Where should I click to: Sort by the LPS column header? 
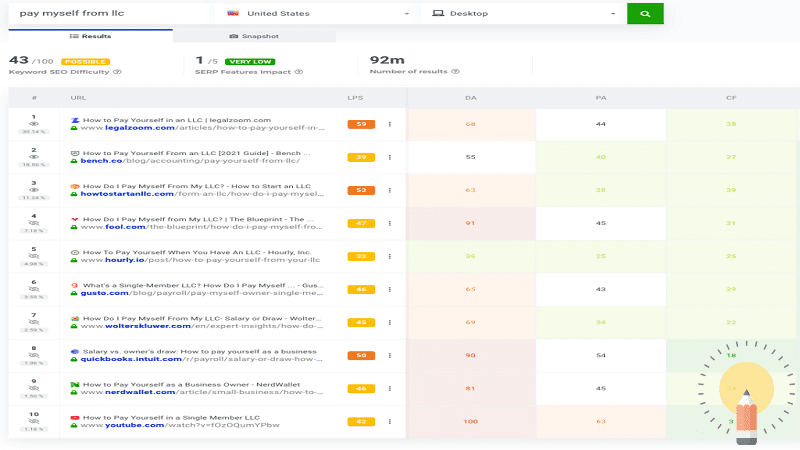point(355,98)
